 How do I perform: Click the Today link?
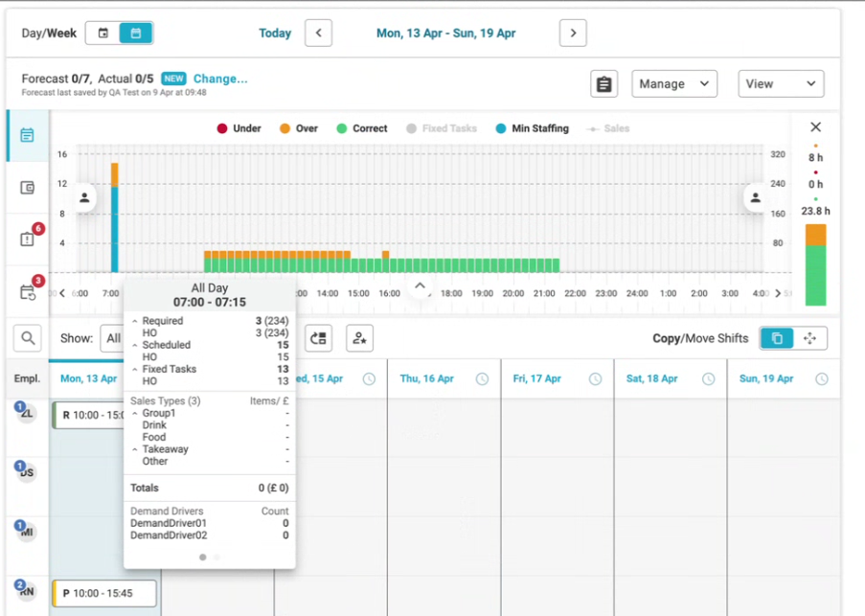point(275,34)
